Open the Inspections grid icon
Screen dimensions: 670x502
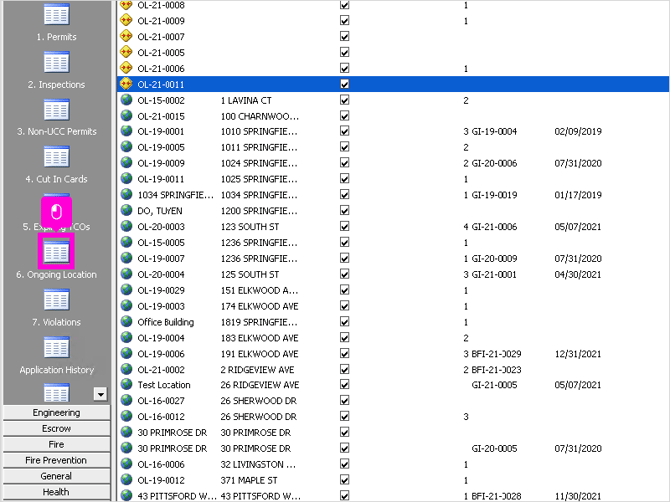[56, 62]
